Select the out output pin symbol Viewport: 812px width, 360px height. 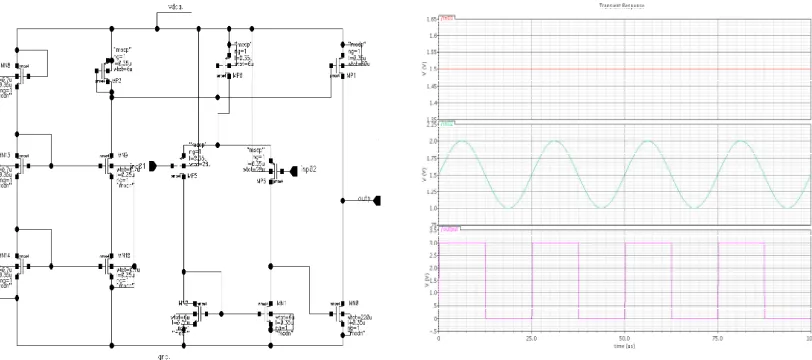coord(377,200)
